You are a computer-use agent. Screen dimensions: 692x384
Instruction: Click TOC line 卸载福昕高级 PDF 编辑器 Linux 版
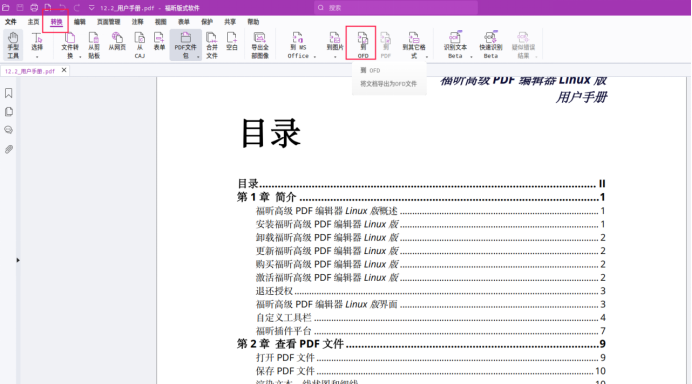coord(430,237)
